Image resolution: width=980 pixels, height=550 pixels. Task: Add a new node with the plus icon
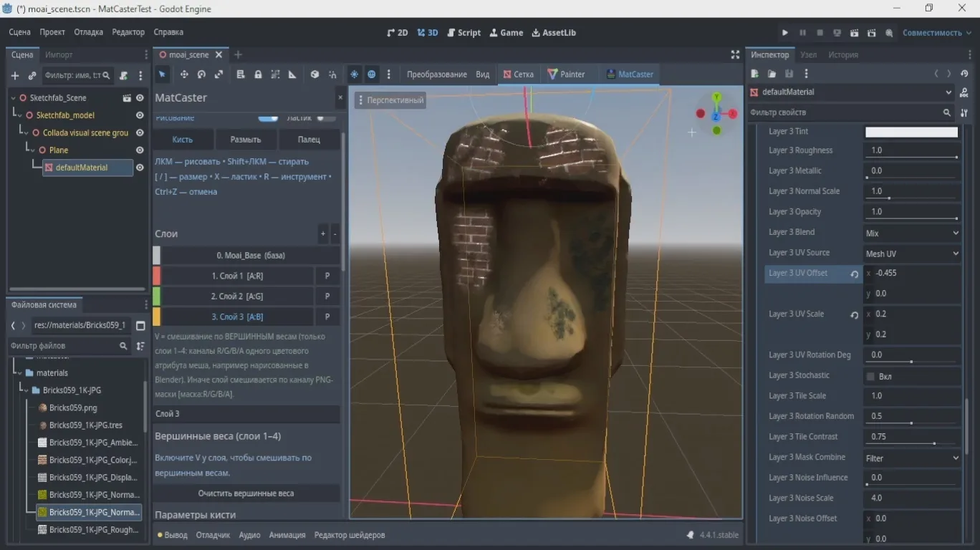tap(15, 75)
